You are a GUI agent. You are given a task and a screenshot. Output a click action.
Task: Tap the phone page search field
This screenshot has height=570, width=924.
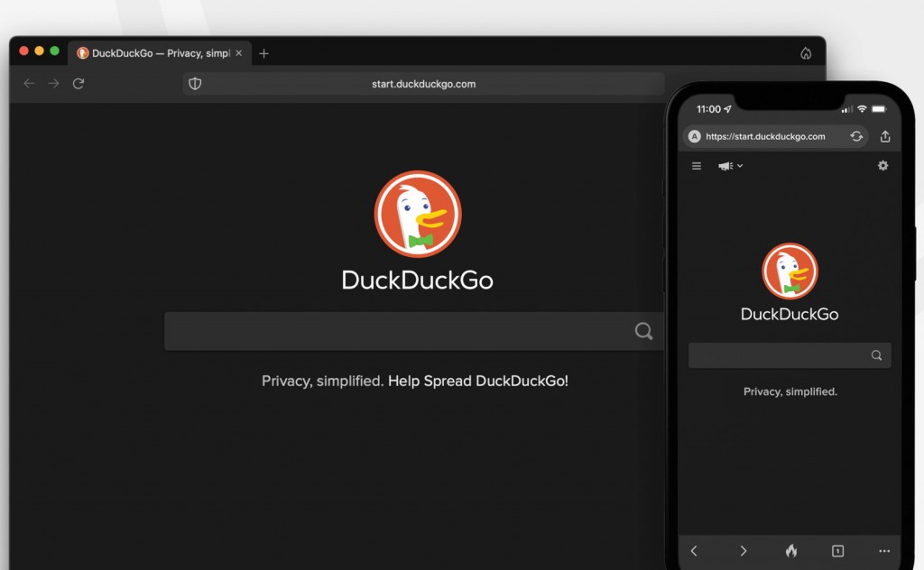778,355
